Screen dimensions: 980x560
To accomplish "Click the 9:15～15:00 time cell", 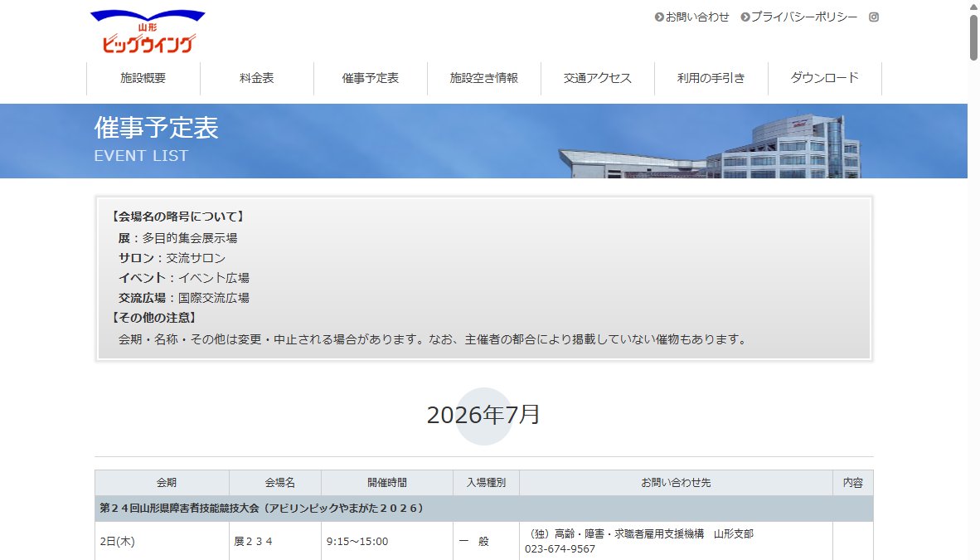I will [x=387, y=541].
